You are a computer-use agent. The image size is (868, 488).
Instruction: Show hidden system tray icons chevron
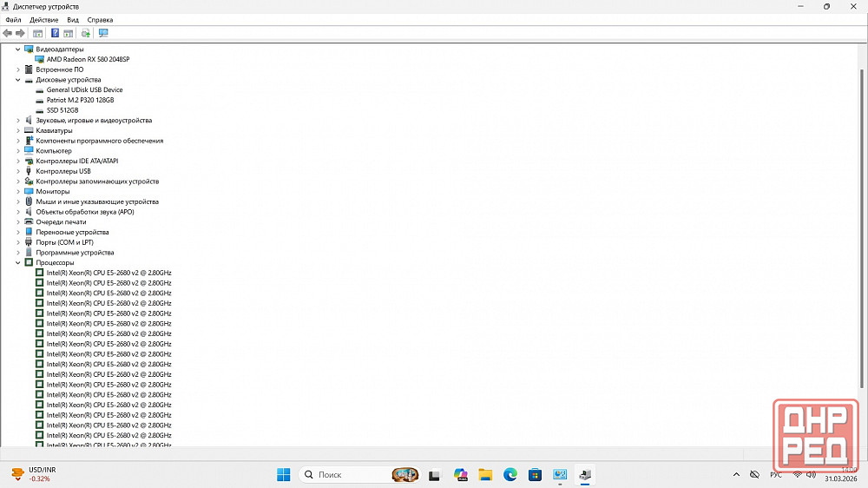click(x=737, y=475)
